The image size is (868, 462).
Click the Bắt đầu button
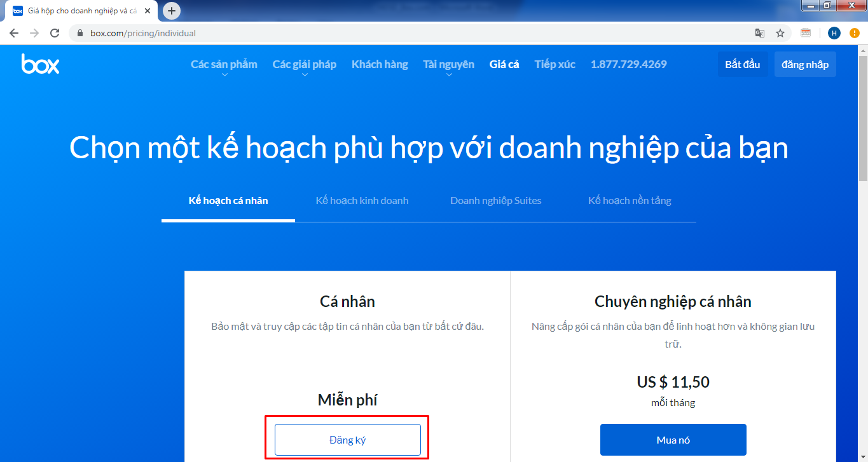[743, 64]
